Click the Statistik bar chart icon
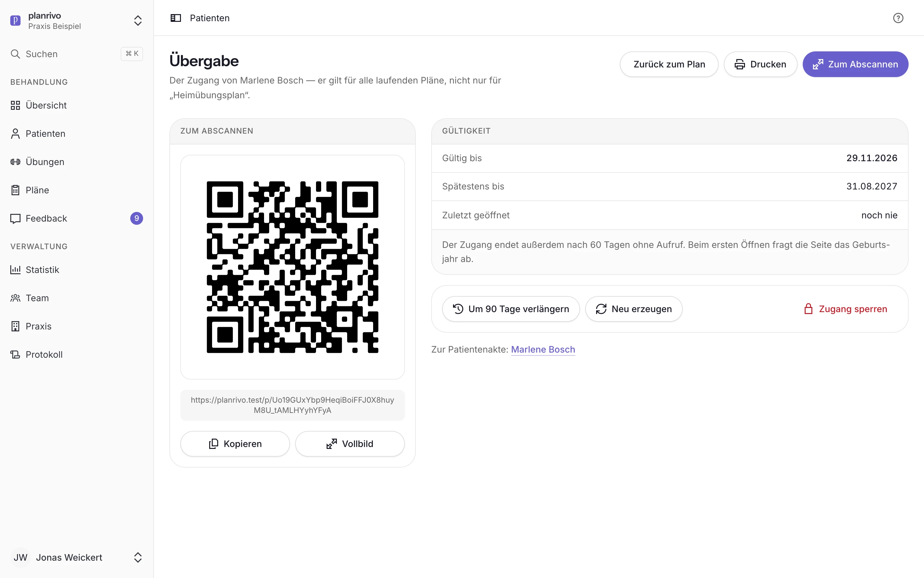 pyautogui.click(x=15, y=269)
